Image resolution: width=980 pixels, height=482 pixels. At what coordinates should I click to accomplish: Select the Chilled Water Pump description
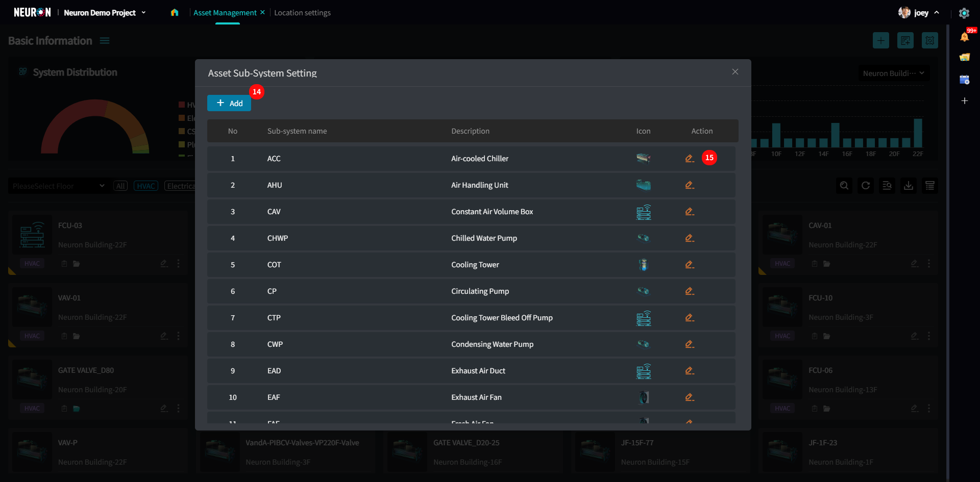click(x=484, y=238)
